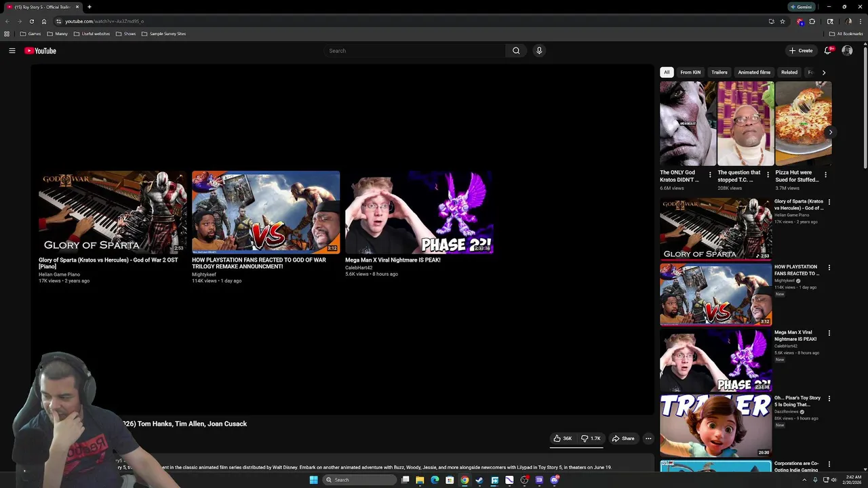868x488 pixels.
Task: Open the YouTube account avatar menu
Action: tap(847, 51)
